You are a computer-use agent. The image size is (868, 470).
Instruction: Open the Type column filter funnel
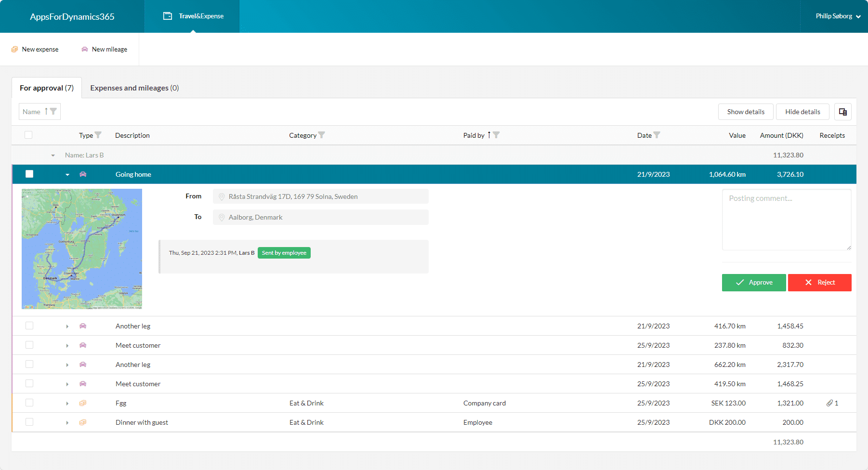(x=98, y=135)
